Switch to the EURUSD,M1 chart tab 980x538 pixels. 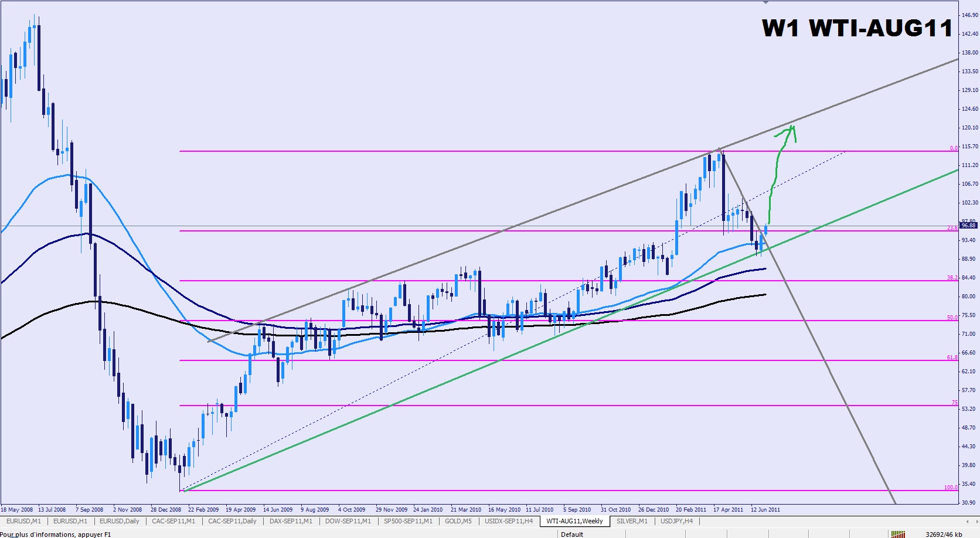(23, 521)
